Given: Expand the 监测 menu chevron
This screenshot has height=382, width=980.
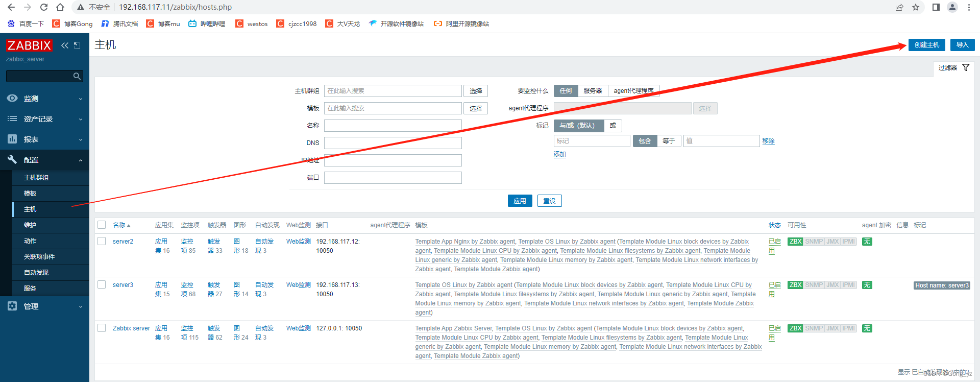Looking at the screenshot, I should point(81,99).
